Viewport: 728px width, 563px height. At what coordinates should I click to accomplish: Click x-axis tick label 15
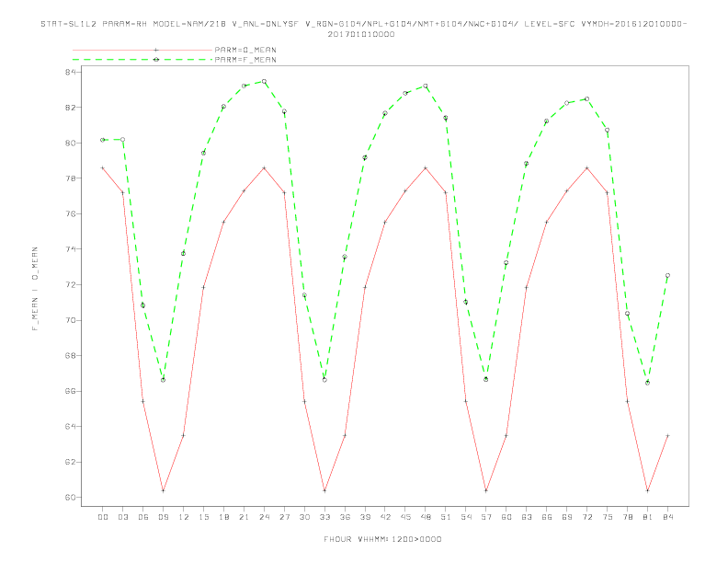(x=203, y=517)
